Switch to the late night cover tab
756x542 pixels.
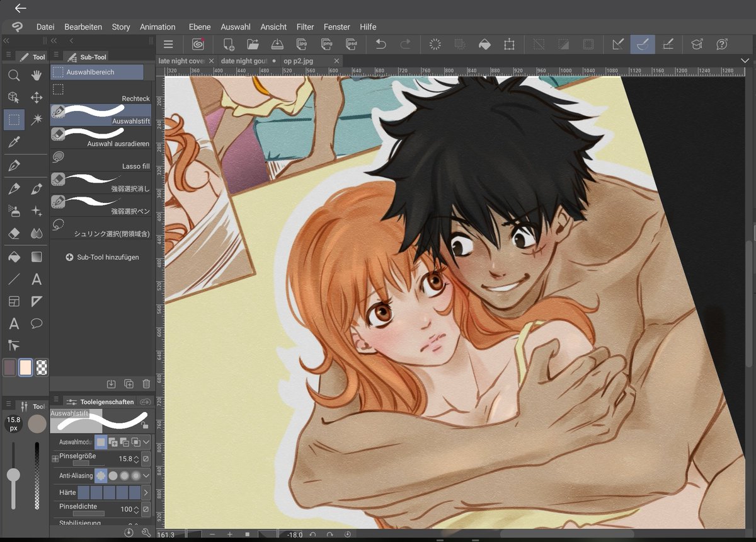tap(182, 61)
